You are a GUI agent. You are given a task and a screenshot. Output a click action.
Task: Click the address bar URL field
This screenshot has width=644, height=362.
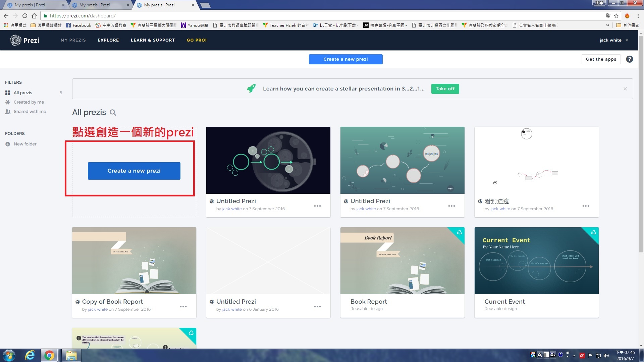[322, 16]
